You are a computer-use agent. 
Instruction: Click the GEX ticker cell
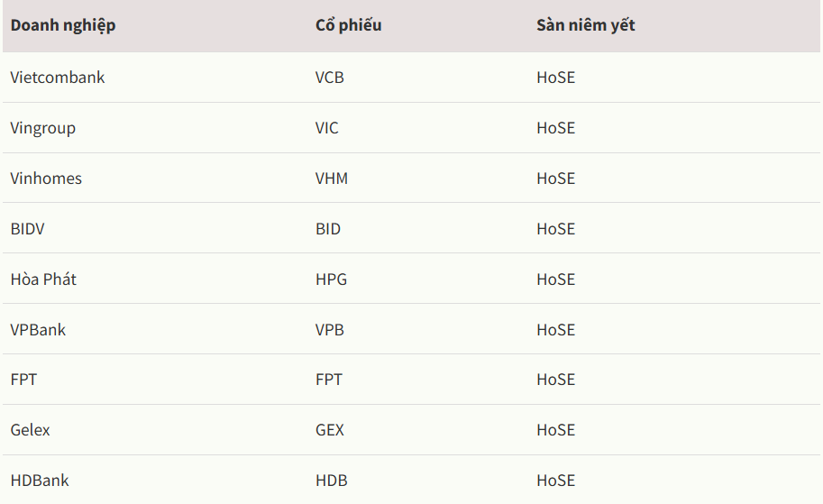coord(330,429)
